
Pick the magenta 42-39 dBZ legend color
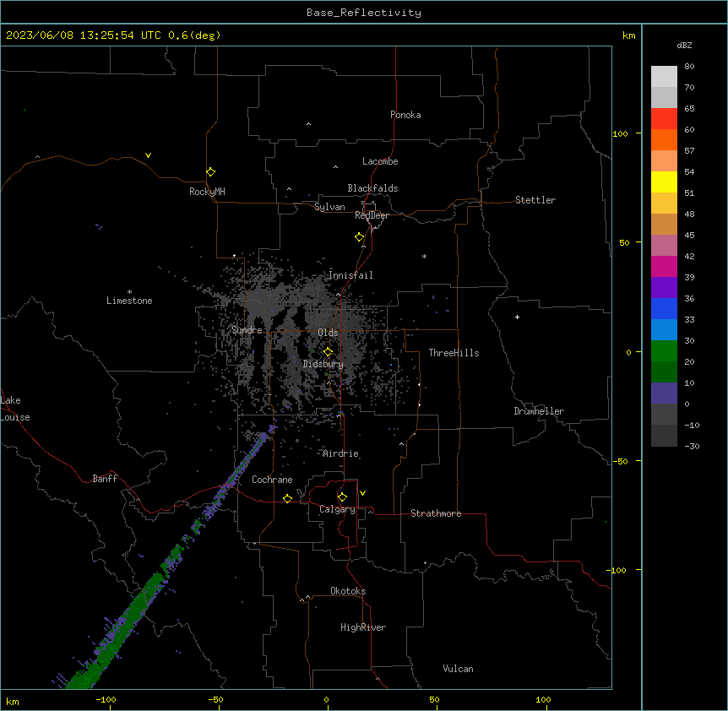coord(664,266)
